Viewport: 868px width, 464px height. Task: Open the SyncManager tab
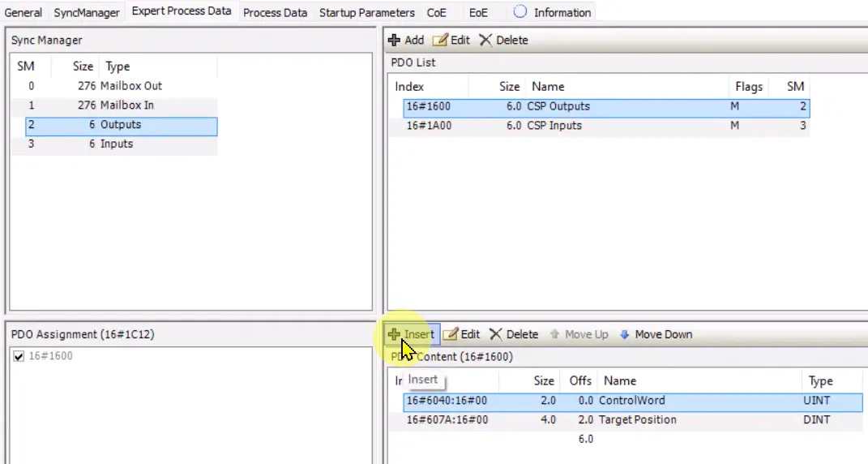(x=87, y=12)
